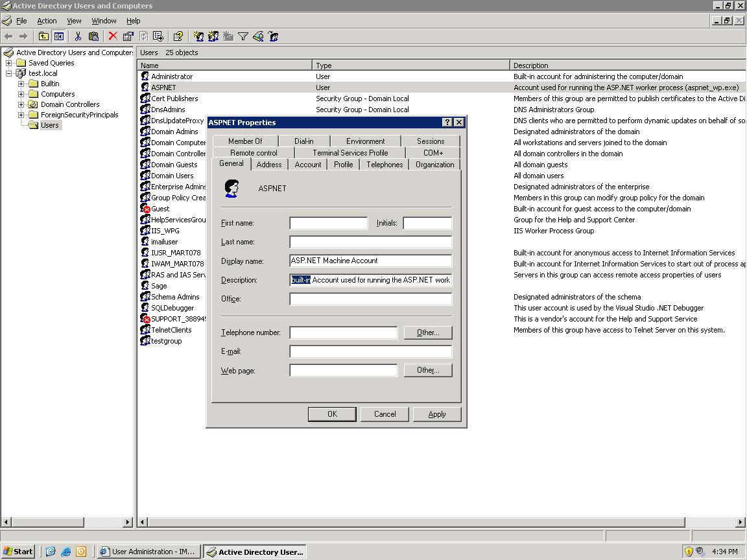Viewport: 747px width, 560px height.
Task: Open the Action menu
Action: click(47, 21)
